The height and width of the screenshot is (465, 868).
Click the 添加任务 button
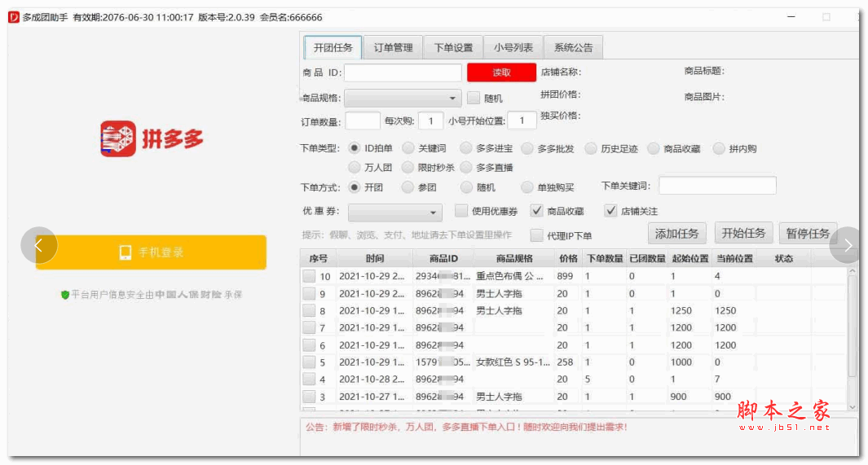pos(677,234)
